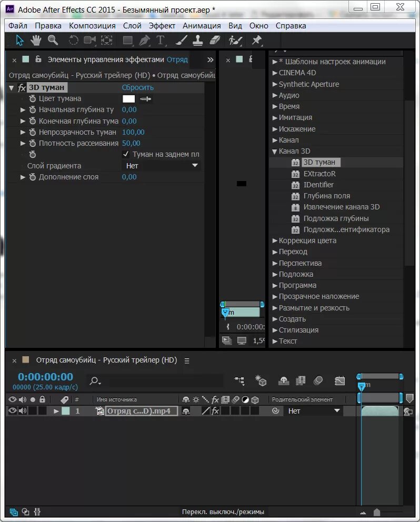Screen dimensions: 420x522
Task: Expand the Размытие и резкость category
Action: [x=275, y=308]
